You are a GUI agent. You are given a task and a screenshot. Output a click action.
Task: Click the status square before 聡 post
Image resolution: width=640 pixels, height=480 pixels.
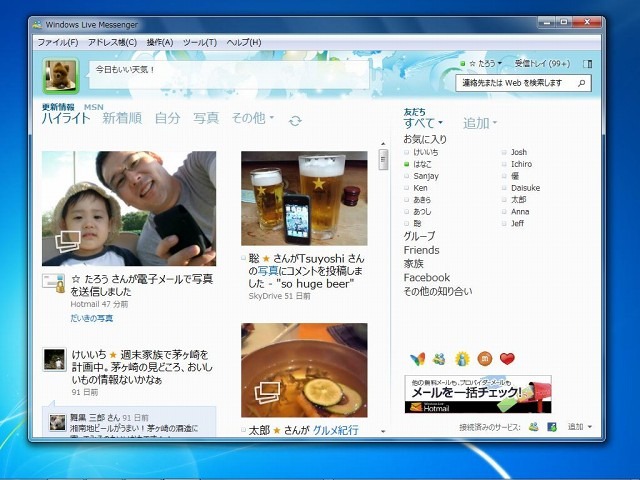243,258
